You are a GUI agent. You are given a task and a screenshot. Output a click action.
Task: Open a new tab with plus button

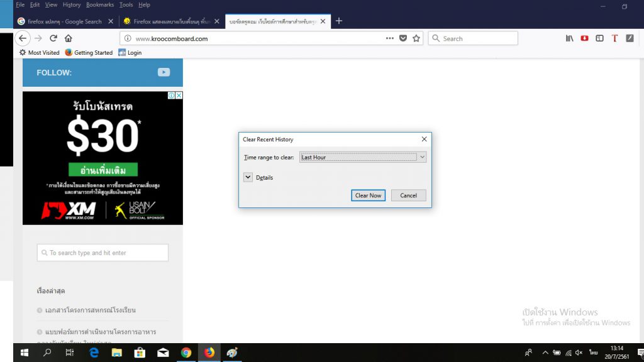pyautogui.click(x=339, y=21)
